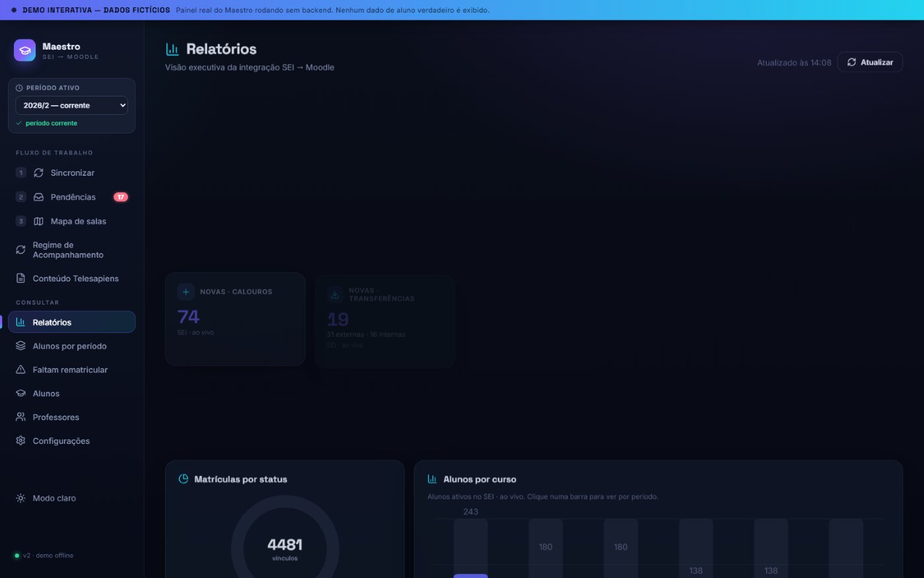
Task: Click the bar labeled 243 in Alunos por curso
Action: click(471, 547)
